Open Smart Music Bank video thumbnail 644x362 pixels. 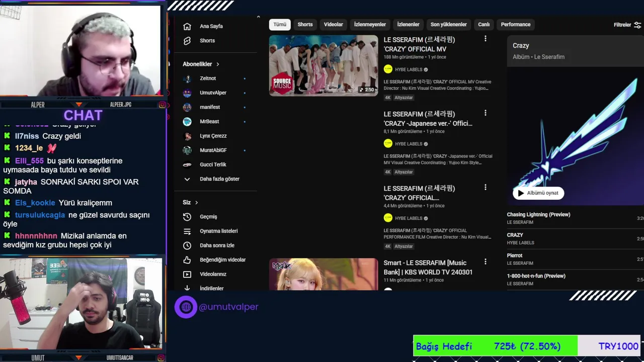(x=324, y=275)
